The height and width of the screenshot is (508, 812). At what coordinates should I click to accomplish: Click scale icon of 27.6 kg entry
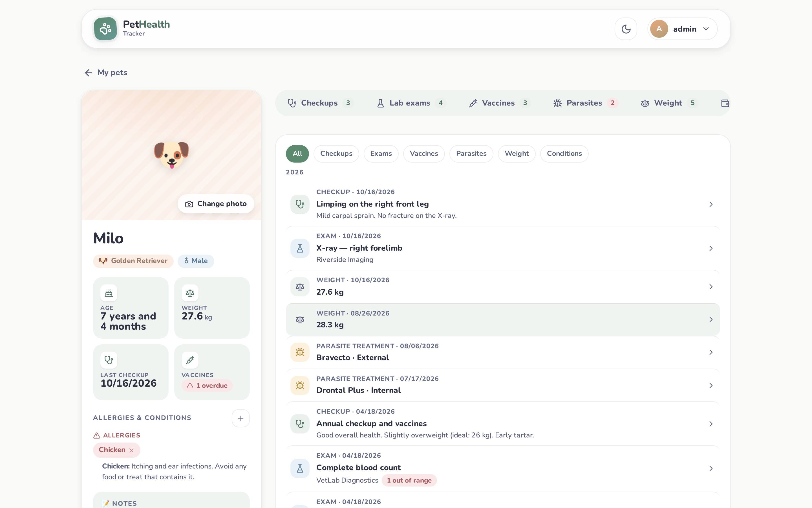[x=300, y=286]
